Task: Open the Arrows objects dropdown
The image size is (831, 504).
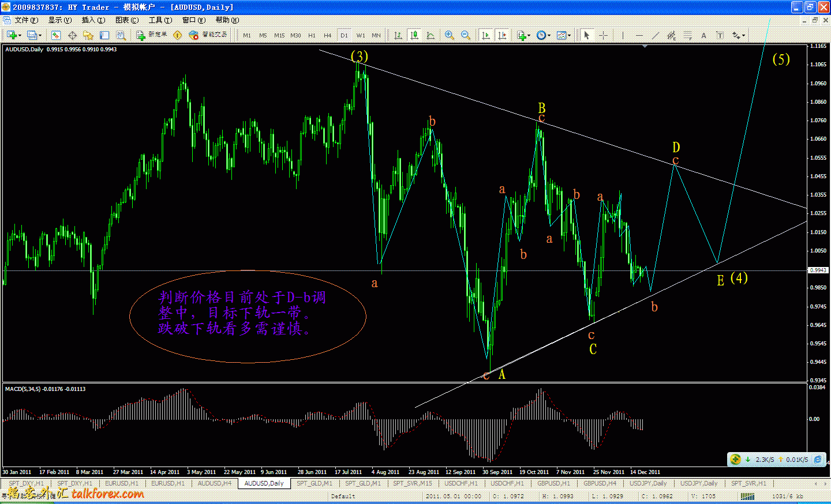Action: pyautogui.click(x=739, y=35)
